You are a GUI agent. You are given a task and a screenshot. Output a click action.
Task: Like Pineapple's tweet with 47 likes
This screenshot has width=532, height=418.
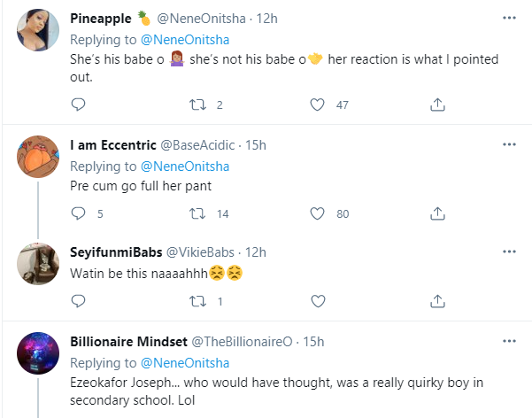click(318, 104)
